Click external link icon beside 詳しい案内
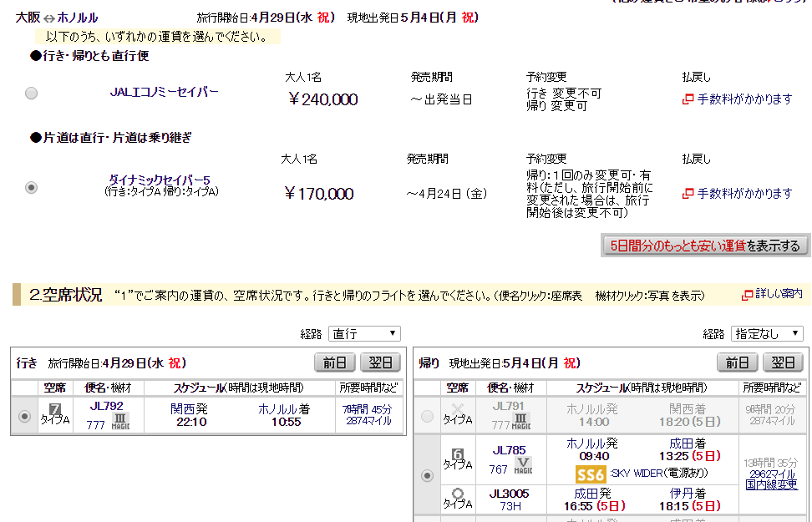Viewport: 812px width, 522px height. [x=747, y=295]
